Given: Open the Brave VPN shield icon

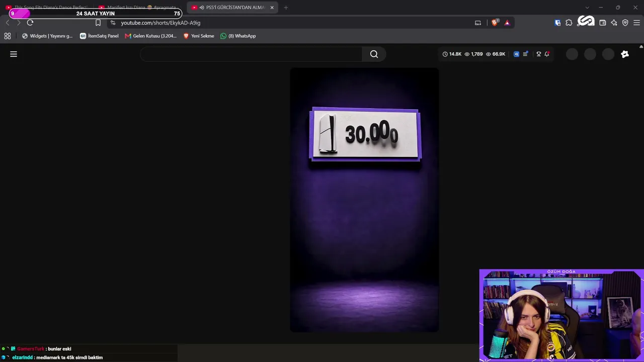Looking at the screenshot, I should point(625,23).
